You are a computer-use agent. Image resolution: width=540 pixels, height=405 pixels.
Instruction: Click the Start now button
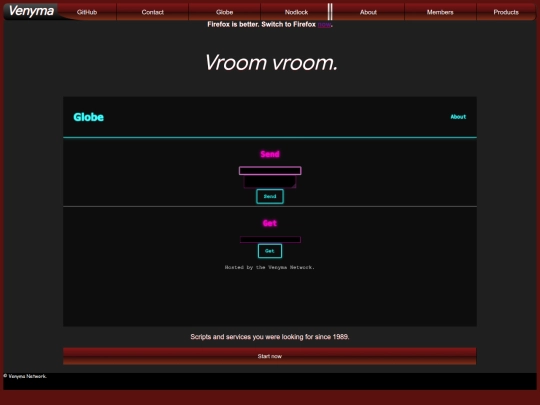pos(270,356)
